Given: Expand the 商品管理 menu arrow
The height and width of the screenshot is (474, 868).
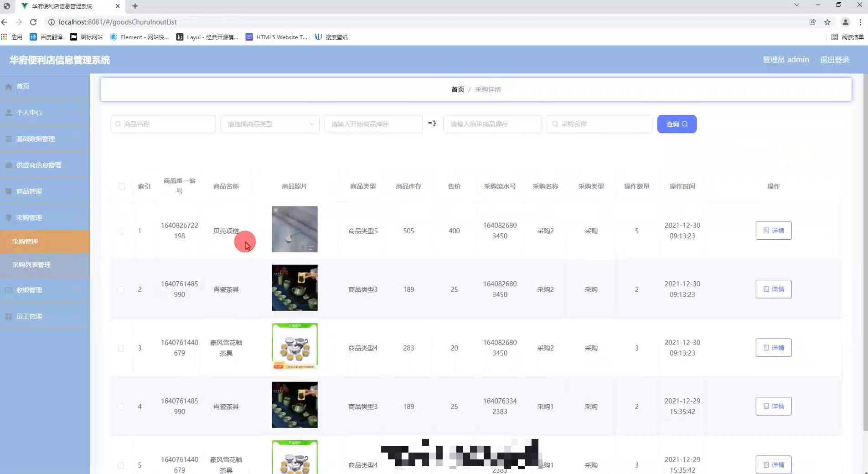Looking at the screenshot, I should tap(78, 191).
